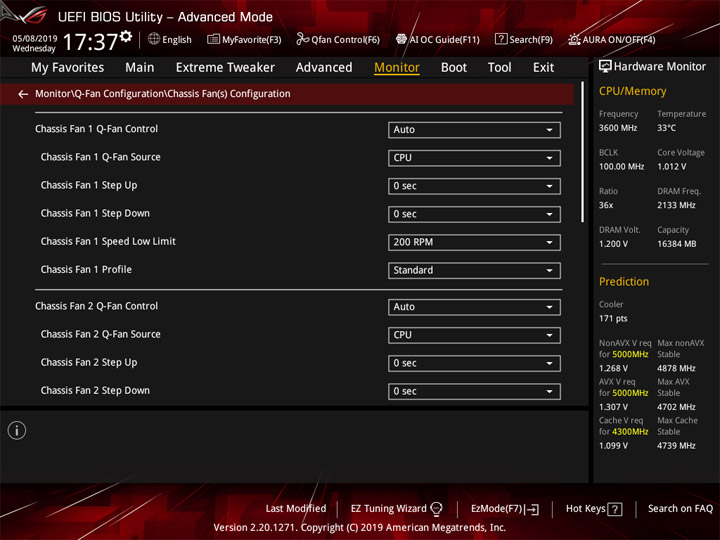Open Chassis Fan 1 Speed Low Limit dropdown
The height and width of the screenshot is (540, 720).
pos(474,242)
